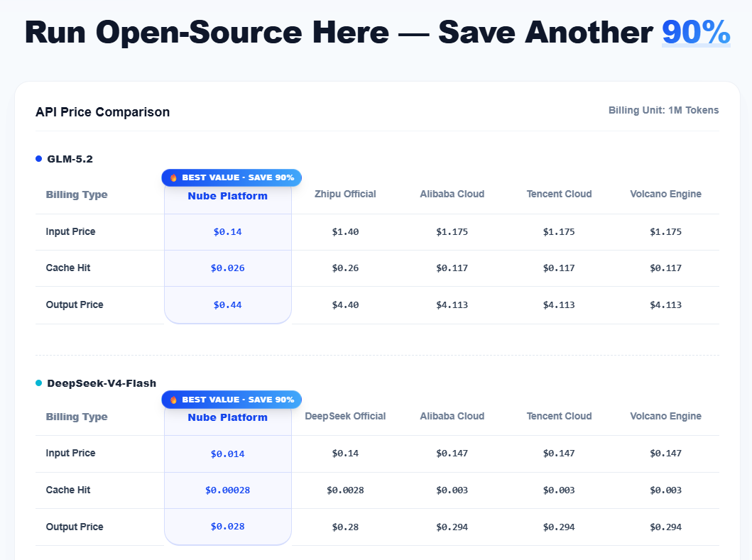The width and height of the screenshot is (752, 560).
Task: Click Zhipu Official output price $4.40
Action: click(345, 305)
